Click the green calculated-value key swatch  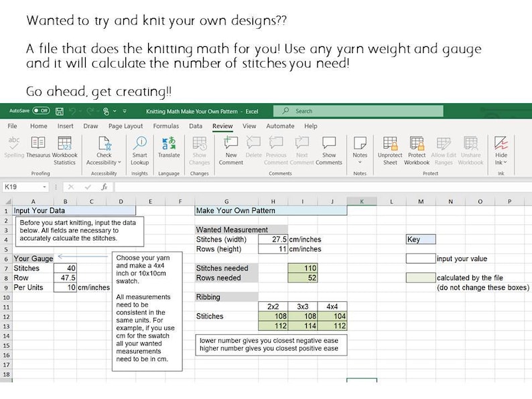tap(421, 278)
